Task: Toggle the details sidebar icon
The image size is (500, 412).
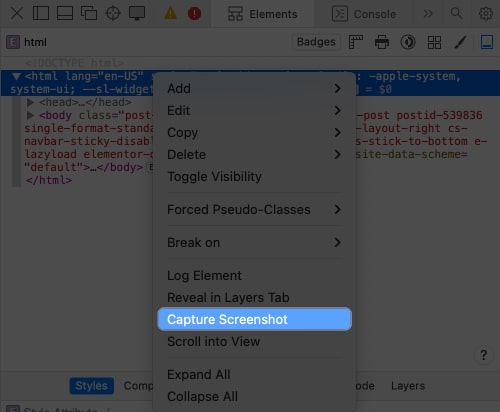Action: click(x=487, y=42)
